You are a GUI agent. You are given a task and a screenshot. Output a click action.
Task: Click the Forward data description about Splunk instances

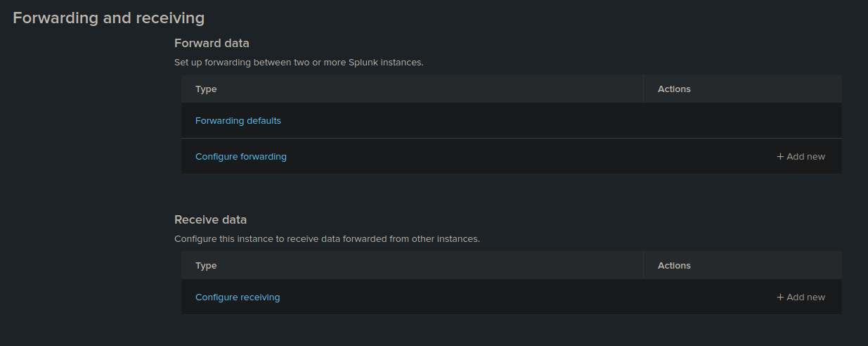point(299,63)
